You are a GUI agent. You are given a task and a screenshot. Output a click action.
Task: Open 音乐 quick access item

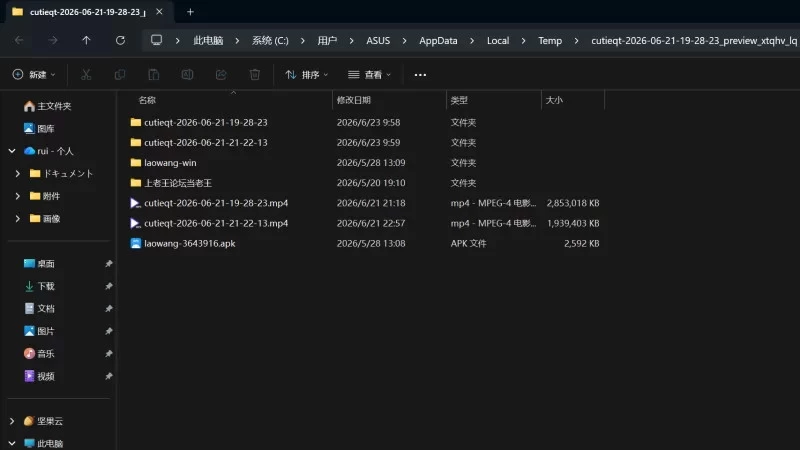39,353
